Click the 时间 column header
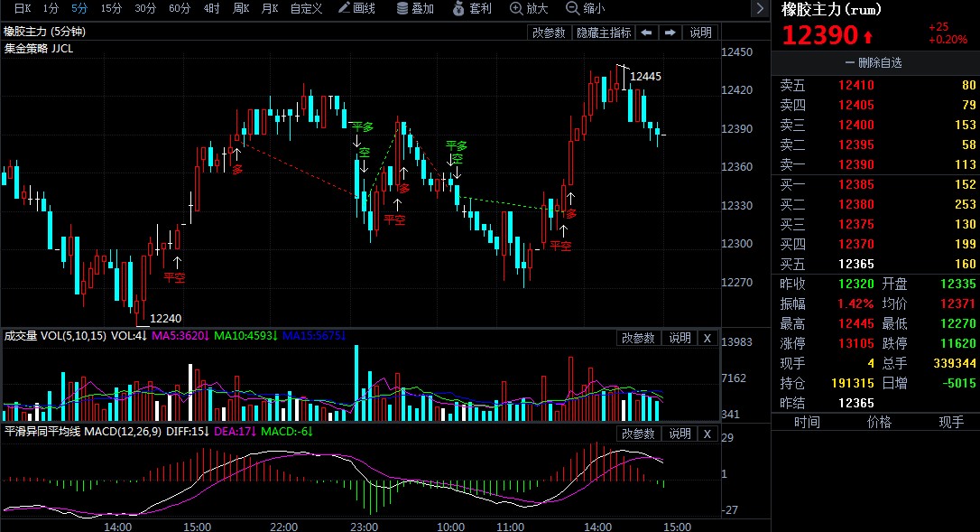Screen dimensions: 980x532 coord(807,423)
